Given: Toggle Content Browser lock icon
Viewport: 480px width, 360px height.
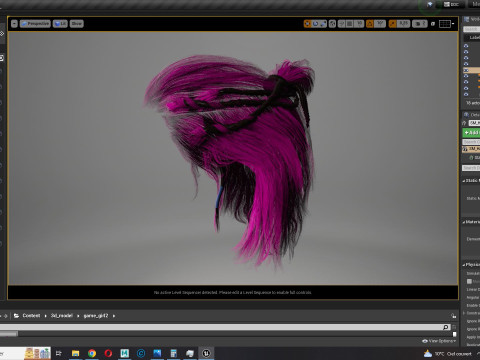Looking at the screenshot, I should [453, 316].
